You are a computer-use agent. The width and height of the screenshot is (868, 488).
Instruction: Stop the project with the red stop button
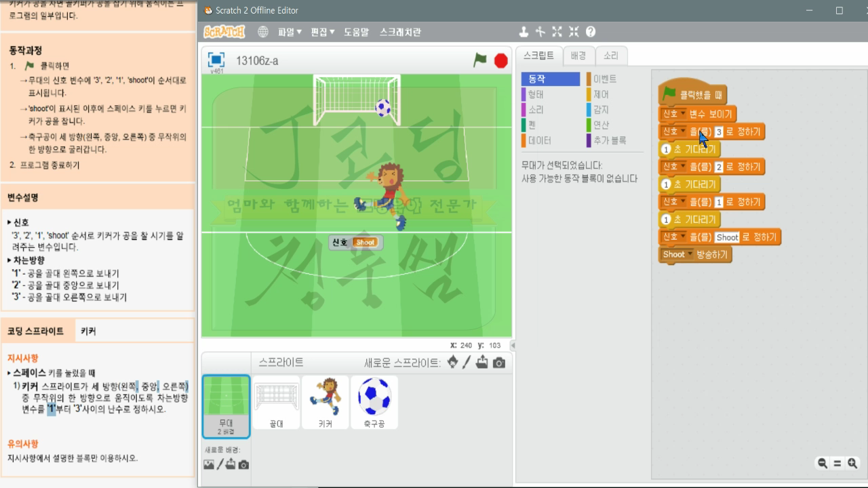501,61
